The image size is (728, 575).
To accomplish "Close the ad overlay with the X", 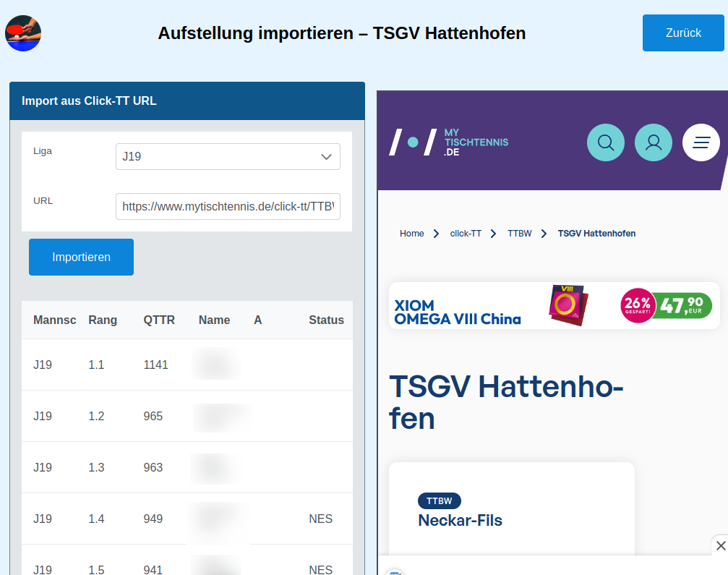I will [721, 545].
